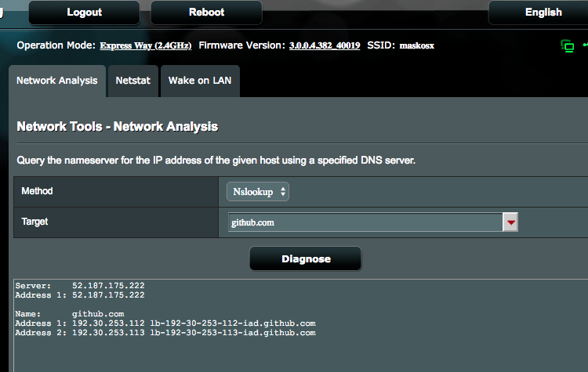Viewport: 588px width, 372px height.
Task: Click the maskosx SSID link
Action: (x=416, y=45)
